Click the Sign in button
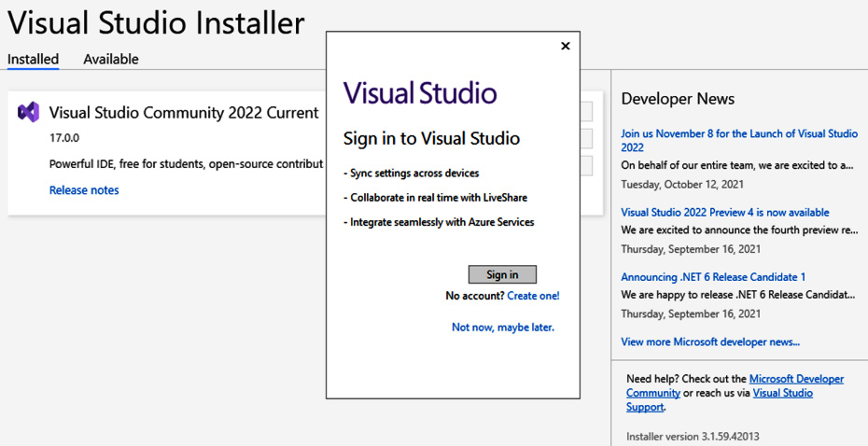This screenshot has height=446, width=868. point(503,274)
